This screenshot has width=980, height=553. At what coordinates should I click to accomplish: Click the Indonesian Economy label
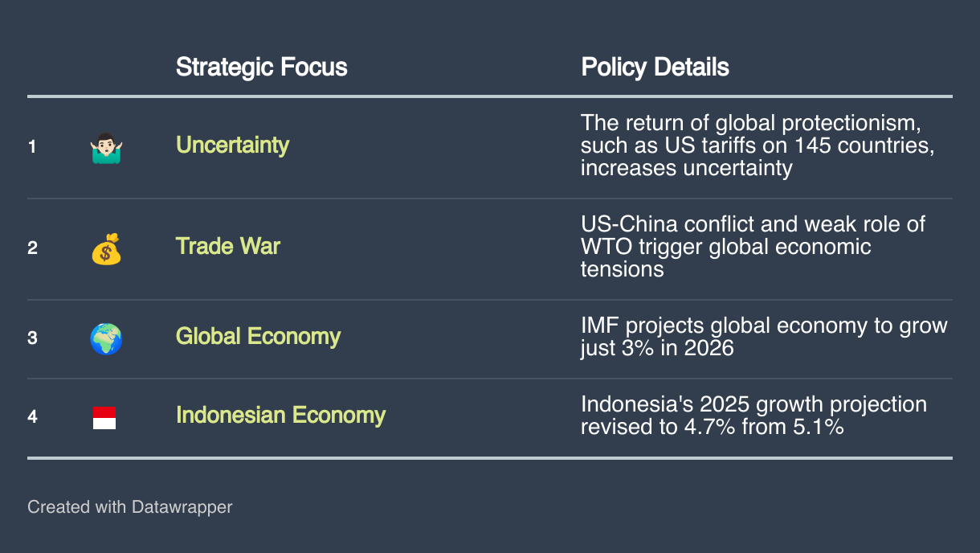280,415
